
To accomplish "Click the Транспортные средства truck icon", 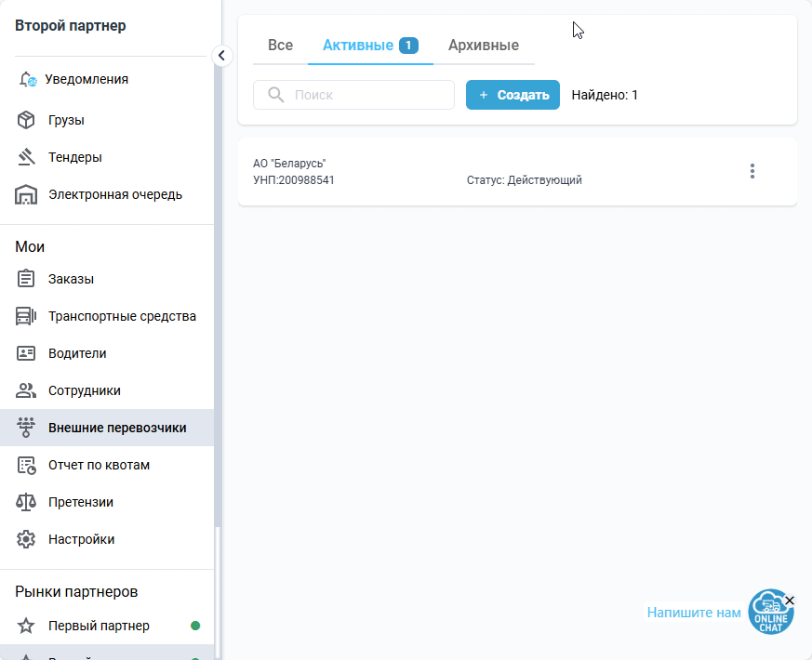I will pos(28,315).
